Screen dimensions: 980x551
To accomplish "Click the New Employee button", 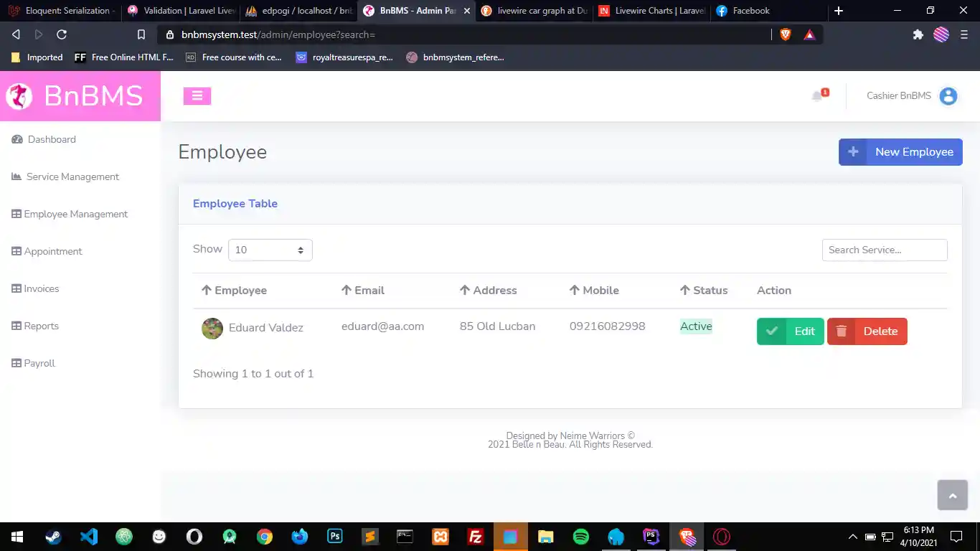I will (900, 152).
